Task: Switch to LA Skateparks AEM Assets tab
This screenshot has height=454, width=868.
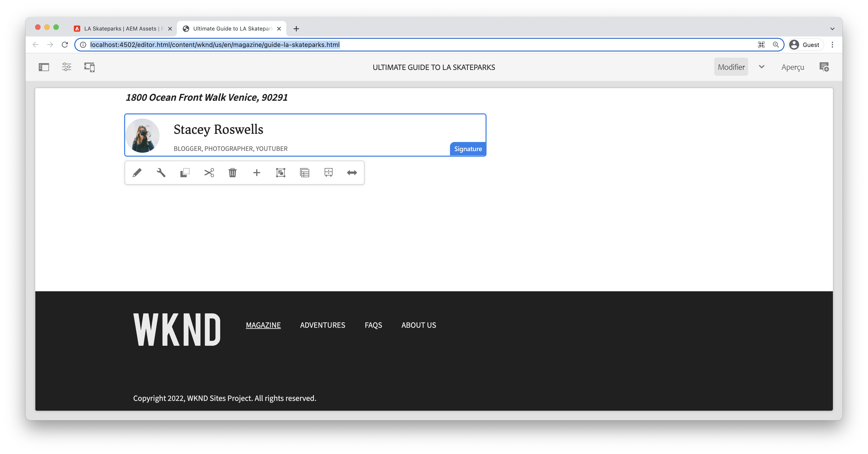Action: click(120, 29)
